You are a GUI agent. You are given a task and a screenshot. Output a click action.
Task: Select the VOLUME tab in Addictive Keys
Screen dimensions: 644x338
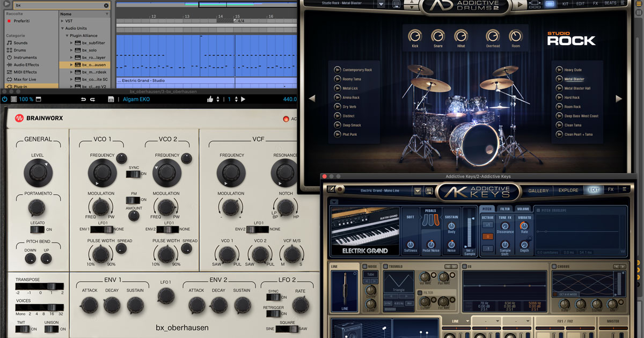coord(523,209)
